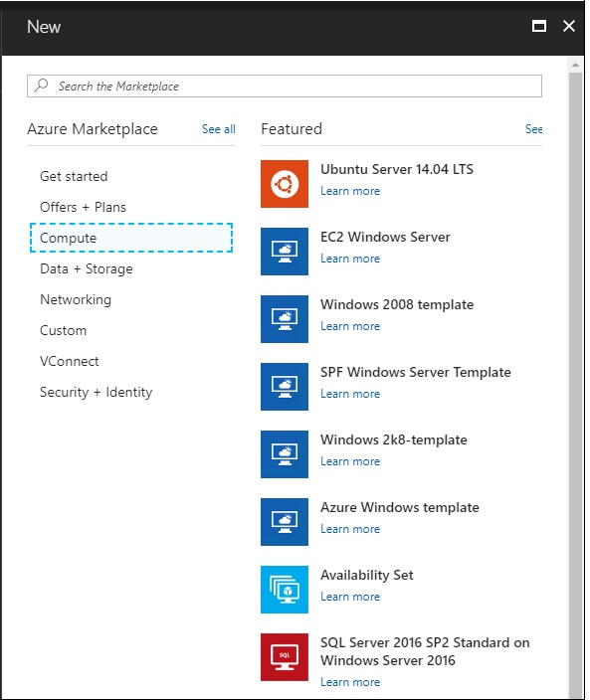Open the Data + Storage category
Viewport: 590px width, 700px height.
point(87,268)
